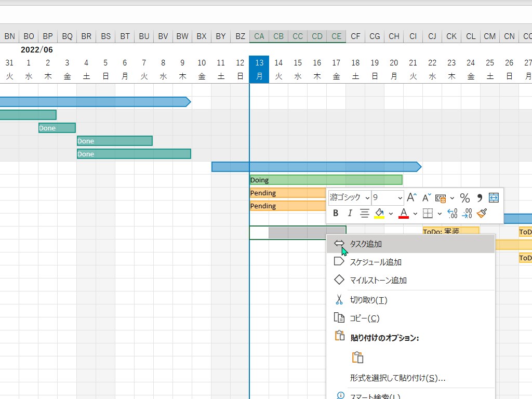Select the Done bar starting June 2
Screen dimensions: 532x399
point(57,128)
